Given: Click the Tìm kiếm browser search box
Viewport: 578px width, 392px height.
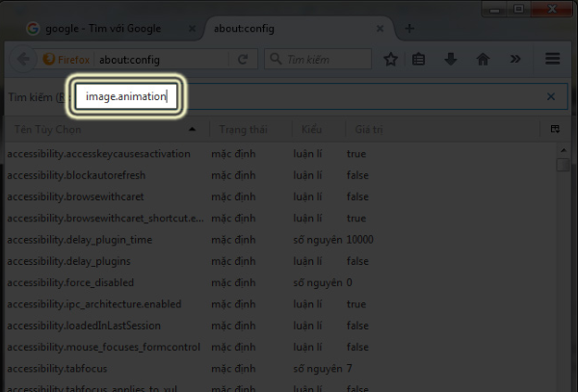Looking at the screenshot, I should [x=318, y=60].
